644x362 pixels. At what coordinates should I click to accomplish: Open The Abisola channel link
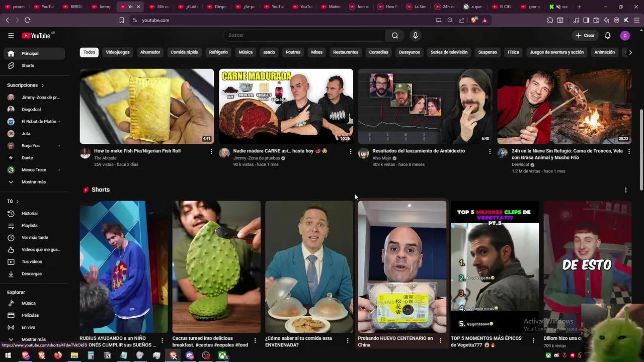point(105,158)
